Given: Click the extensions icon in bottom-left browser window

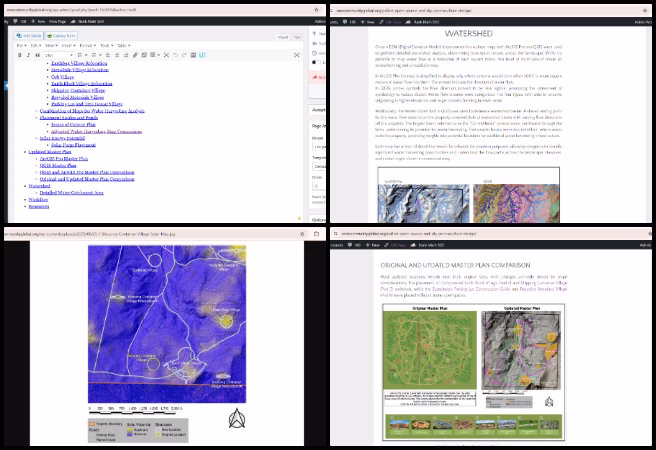Looking at the screenshot, I should [316, 234].
